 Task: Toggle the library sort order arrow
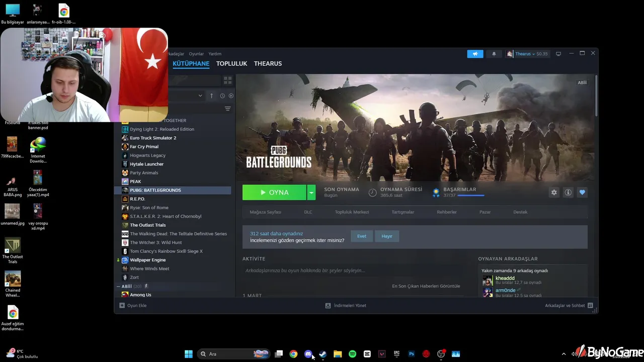click(x=211, y=96)
